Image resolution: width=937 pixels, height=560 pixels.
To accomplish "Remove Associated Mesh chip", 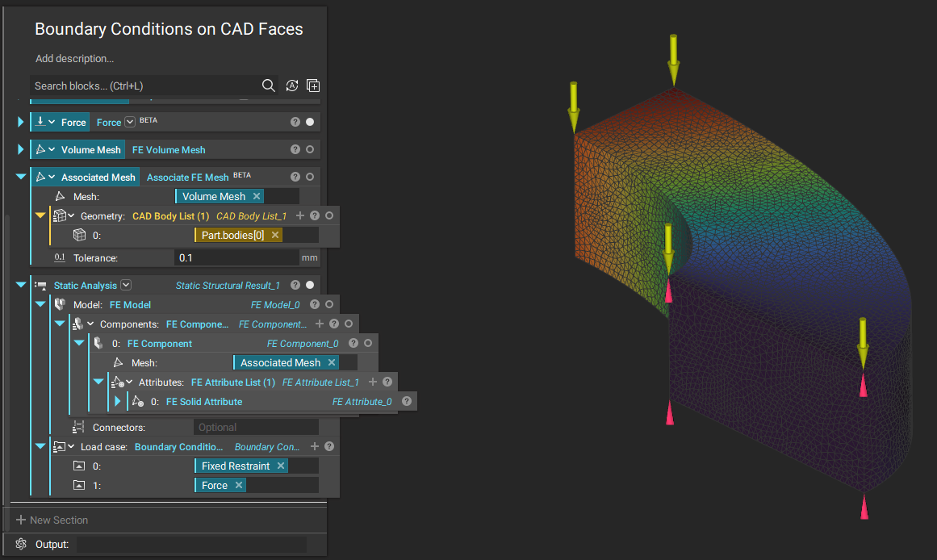I will [x=332, y=362].
